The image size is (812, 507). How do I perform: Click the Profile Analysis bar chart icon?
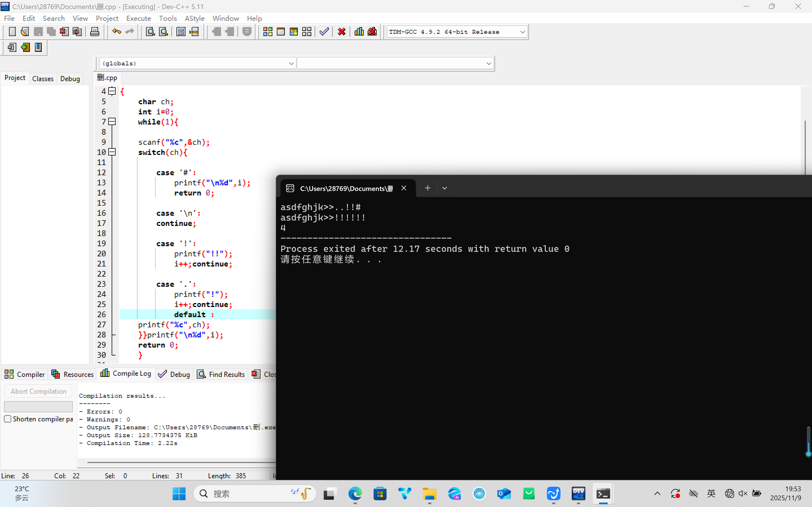(x=359, y=32)
